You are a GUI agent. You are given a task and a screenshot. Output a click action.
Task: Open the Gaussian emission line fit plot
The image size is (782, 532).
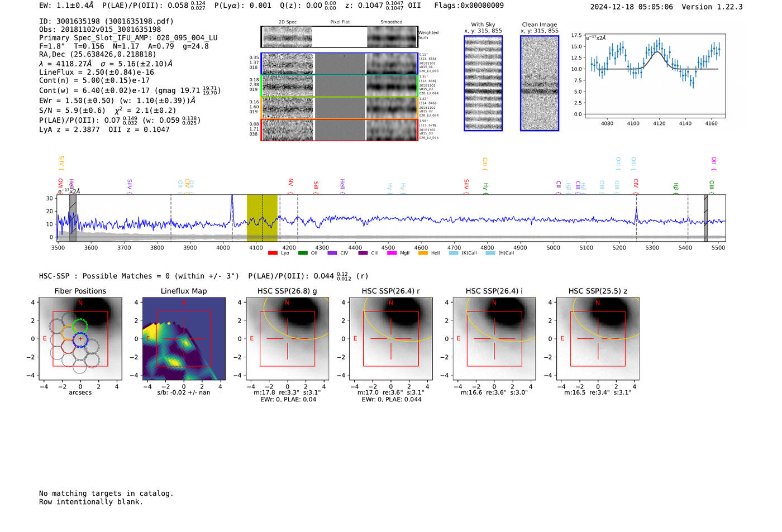pyautogui.click(x=656, y=76)
